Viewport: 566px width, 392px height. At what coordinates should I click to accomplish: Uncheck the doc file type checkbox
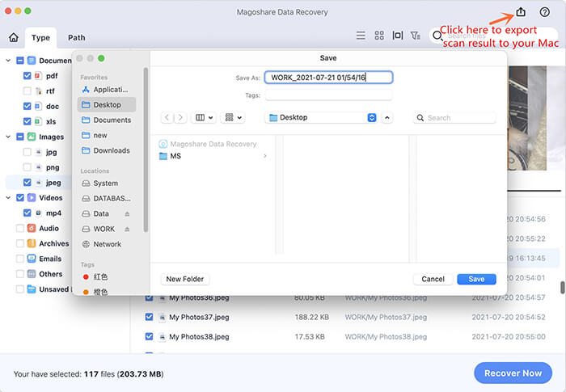(x=27, y=106)
